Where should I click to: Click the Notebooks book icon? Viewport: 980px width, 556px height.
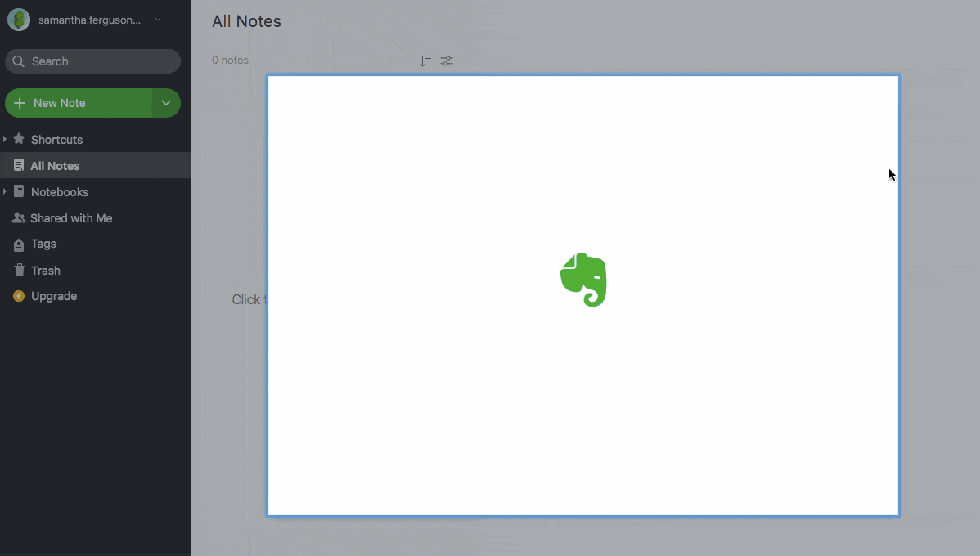tap(19, 191)
